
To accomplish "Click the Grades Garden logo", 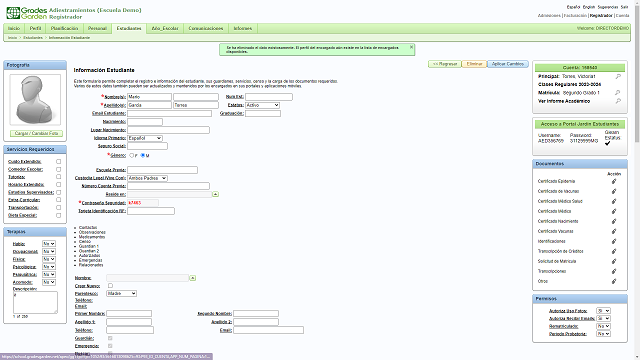I will pos(27,13).
